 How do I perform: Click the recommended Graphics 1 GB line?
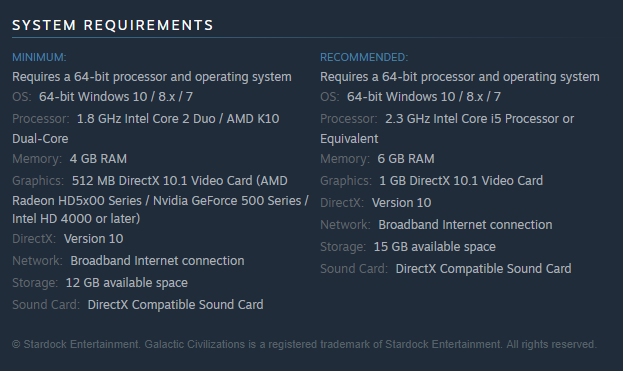click(x=431, y=181)
